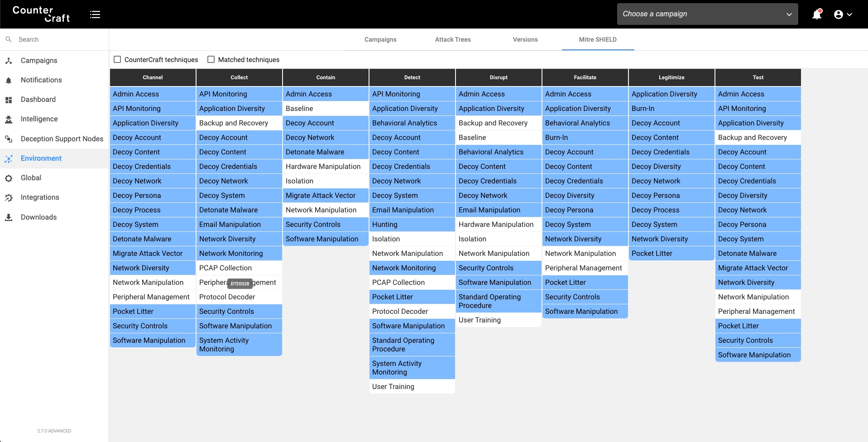This screenshot has height=442, width=868.
Task: Select Hardware Manipulation in Contain column
Action: click(x=326, y=167)
